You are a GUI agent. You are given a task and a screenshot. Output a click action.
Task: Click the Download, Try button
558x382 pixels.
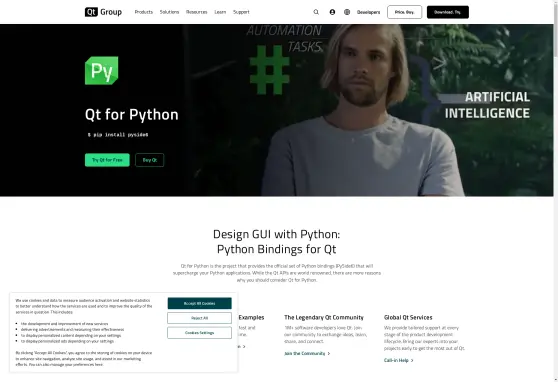tap(448, 12)
